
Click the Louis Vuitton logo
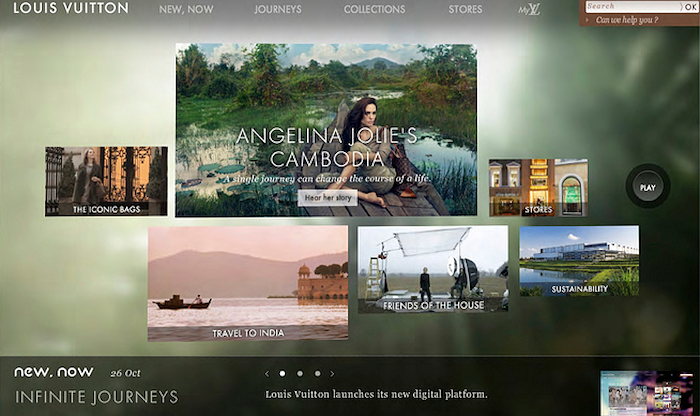pos(71,8)
